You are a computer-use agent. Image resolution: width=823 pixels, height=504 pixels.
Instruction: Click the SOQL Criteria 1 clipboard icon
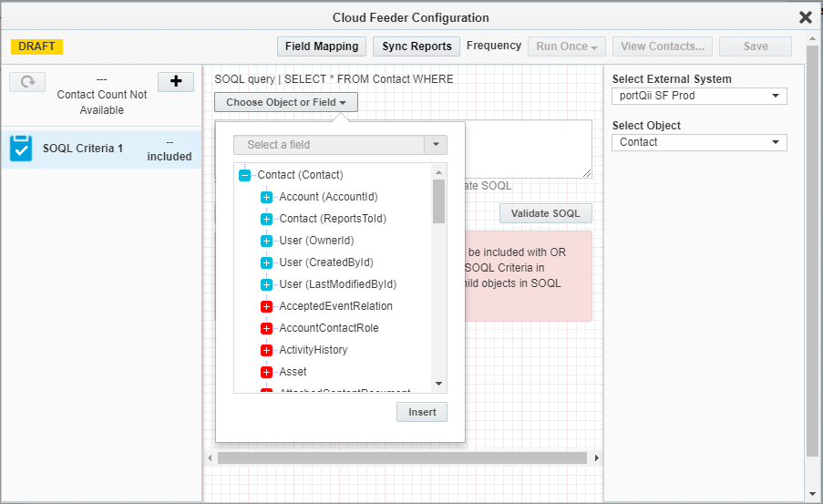(21, 149)
